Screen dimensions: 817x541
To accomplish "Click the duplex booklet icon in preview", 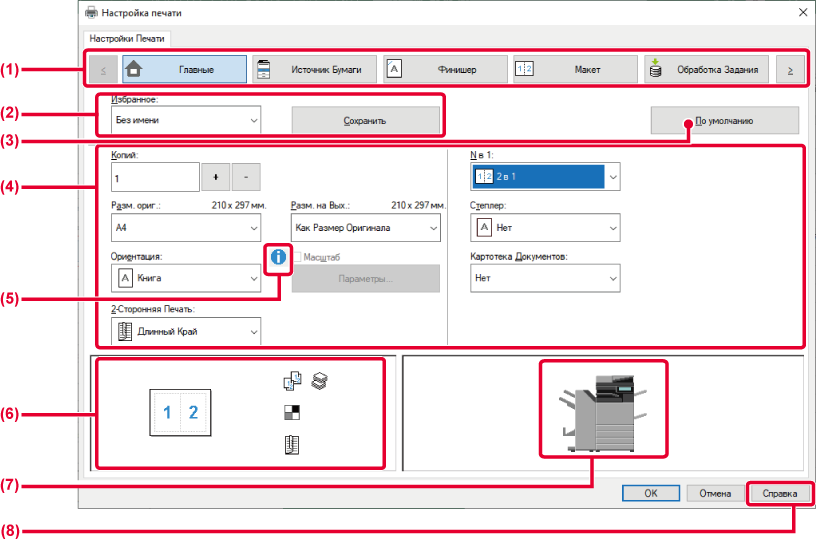I will [292, 445].
